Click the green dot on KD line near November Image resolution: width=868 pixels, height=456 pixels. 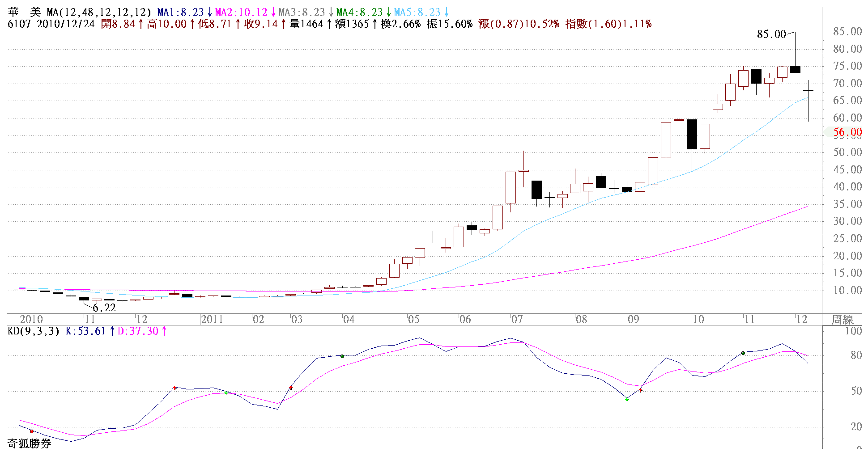pos(743,353)
